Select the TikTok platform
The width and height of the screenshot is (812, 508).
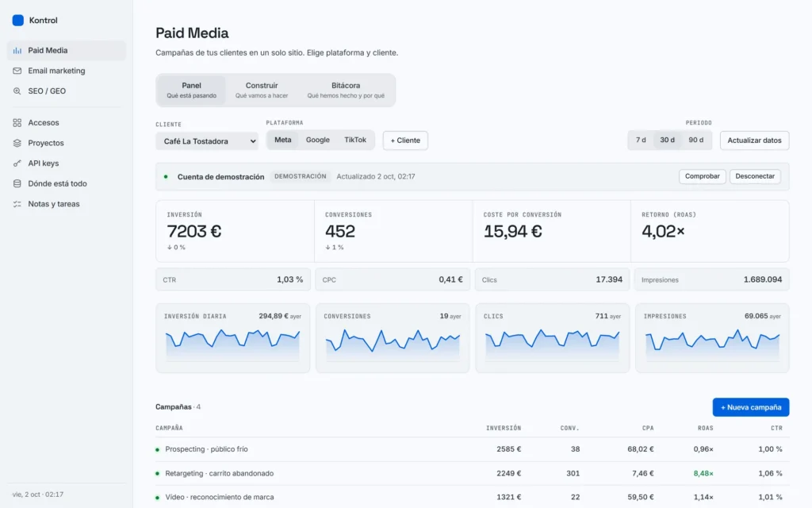[x=355, y=140]
